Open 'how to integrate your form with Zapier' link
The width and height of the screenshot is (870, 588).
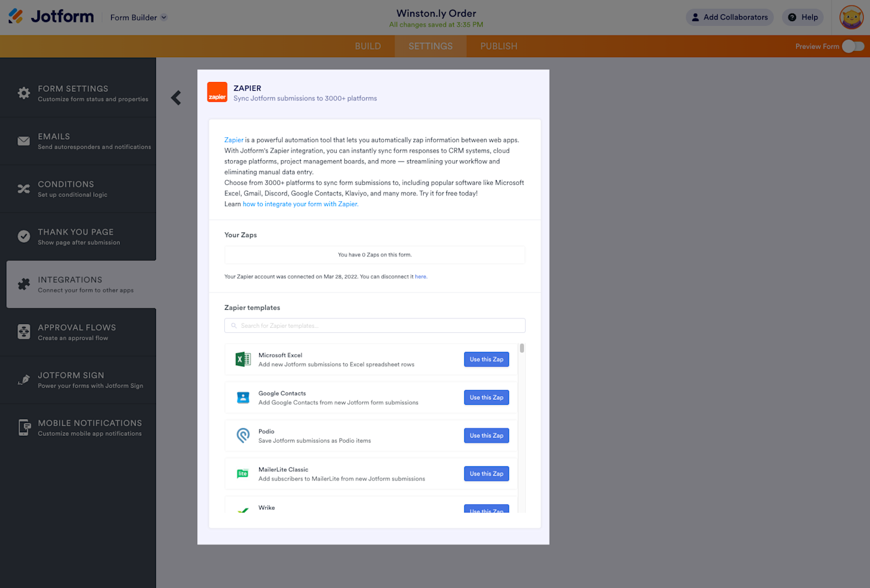(x=300, y=204)
